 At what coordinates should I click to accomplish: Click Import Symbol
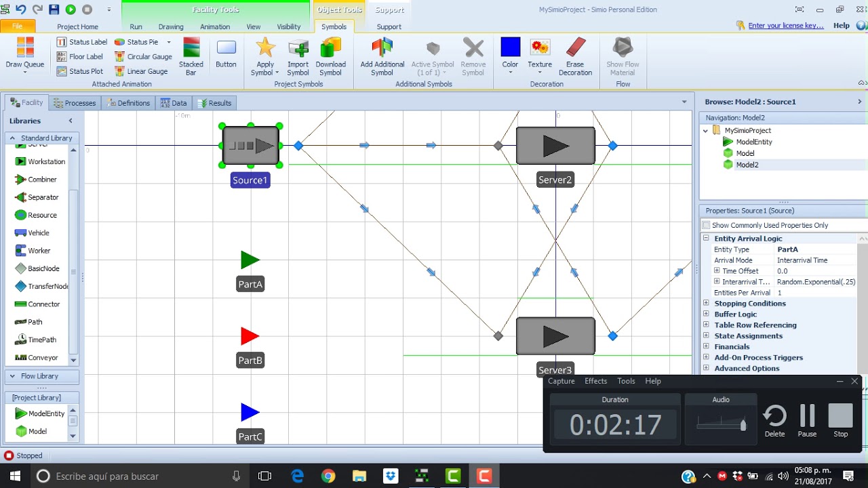(x=298, y=56)
